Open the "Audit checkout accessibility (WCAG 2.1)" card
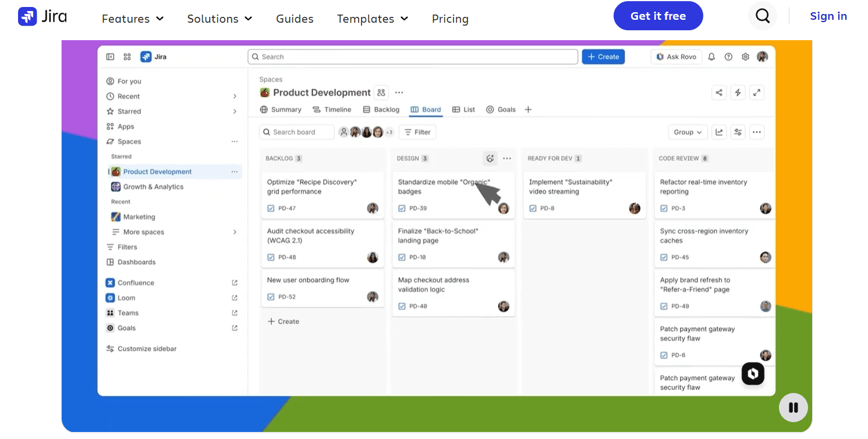Screen dimensions: 868x439 click(323, 244)
